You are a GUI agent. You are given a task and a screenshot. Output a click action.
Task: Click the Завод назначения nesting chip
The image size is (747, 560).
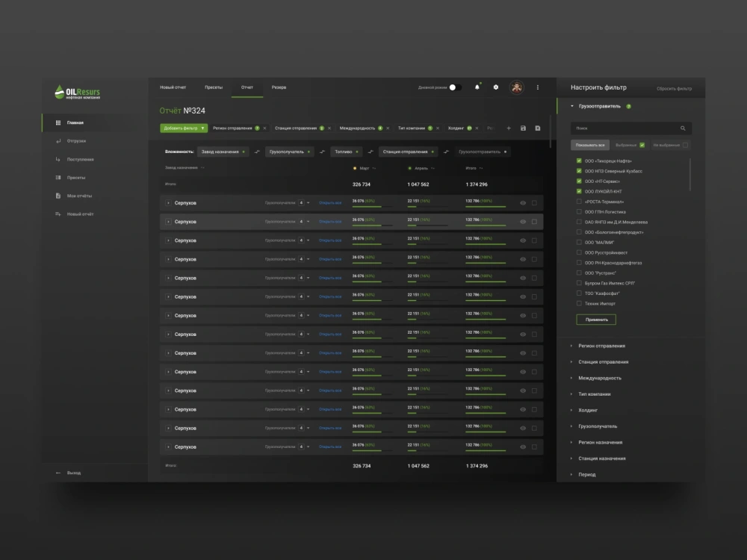[x=223, y=152]
